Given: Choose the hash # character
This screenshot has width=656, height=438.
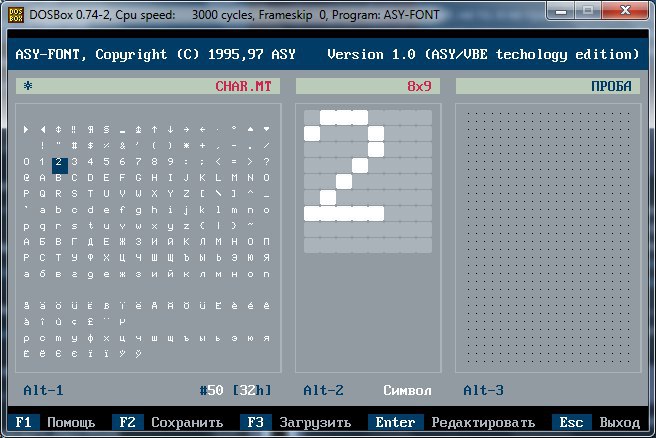Looking at the screenshot, I should [x=74, y=146].
